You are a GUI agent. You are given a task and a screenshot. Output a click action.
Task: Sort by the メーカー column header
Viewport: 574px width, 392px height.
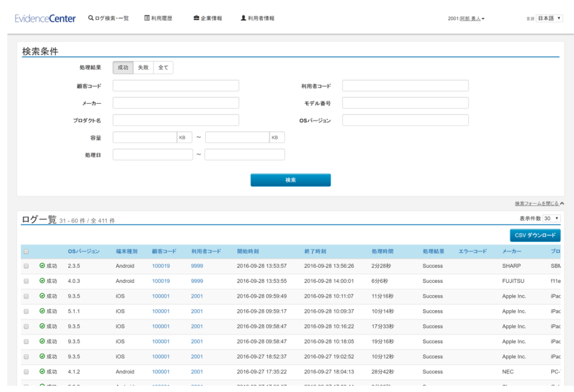tap(512, 251)
